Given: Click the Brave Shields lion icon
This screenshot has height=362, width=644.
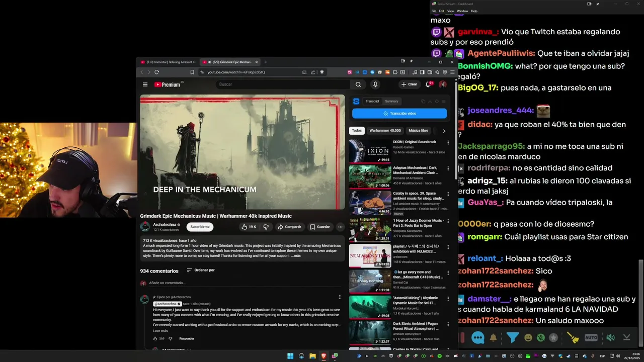Looking at the screenshot, I should click(x=322, y=72).
